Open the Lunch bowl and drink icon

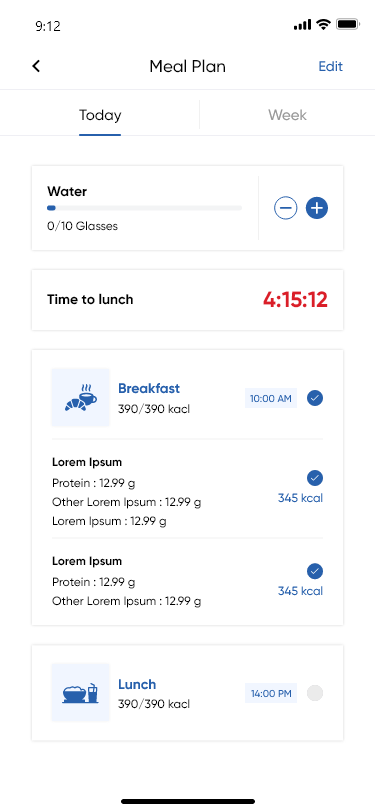tap(80, 692)
